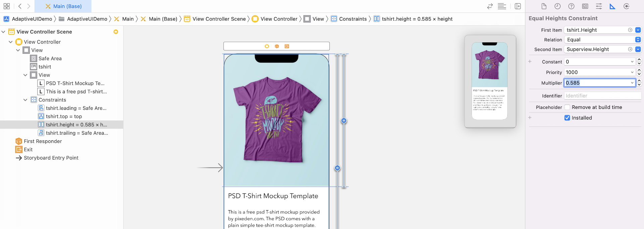
Task: Switch to the Identity inspector
Action: click(585, 6)
